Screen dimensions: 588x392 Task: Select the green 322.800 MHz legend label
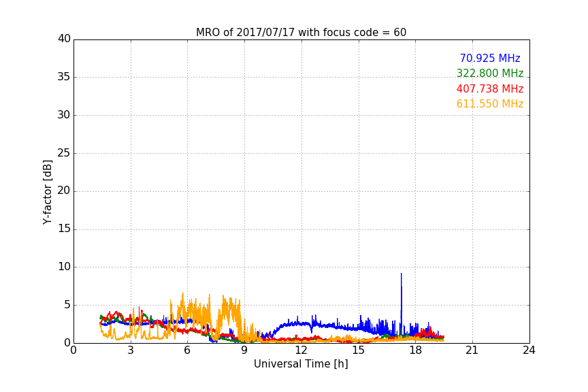(490, 73)
